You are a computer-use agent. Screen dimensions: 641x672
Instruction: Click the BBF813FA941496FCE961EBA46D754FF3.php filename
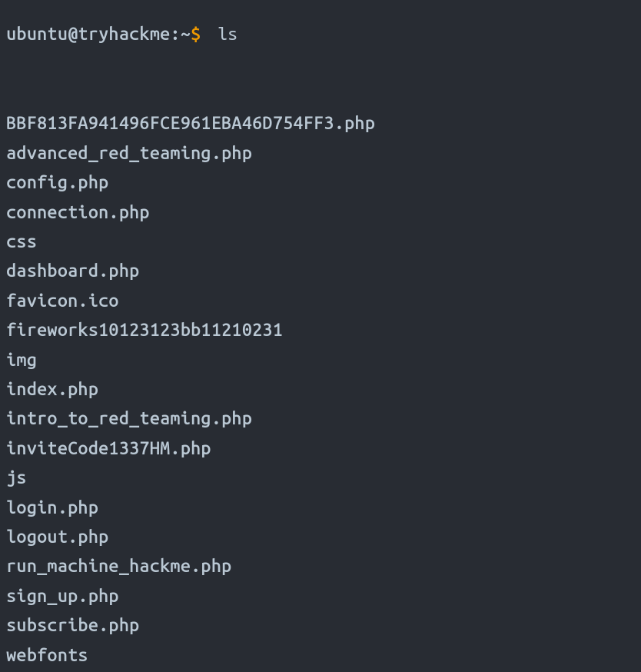tap(191, 123)
